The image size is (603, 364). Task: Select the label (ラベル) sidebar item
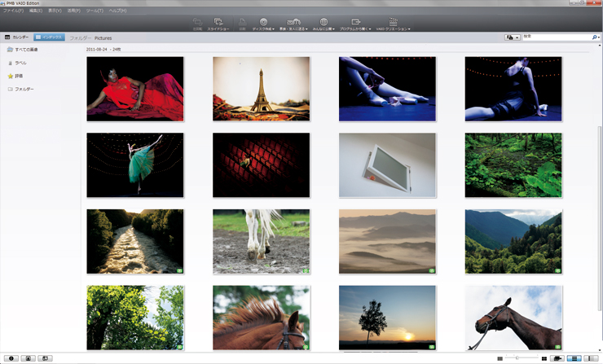(x=20, y=63)
